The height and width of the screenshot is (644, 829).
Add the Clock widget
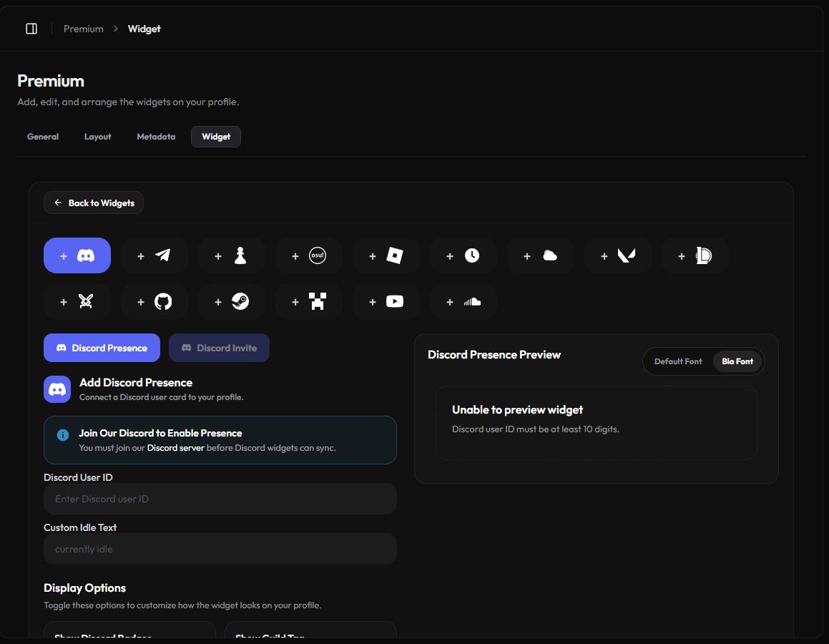pos(463,255)
